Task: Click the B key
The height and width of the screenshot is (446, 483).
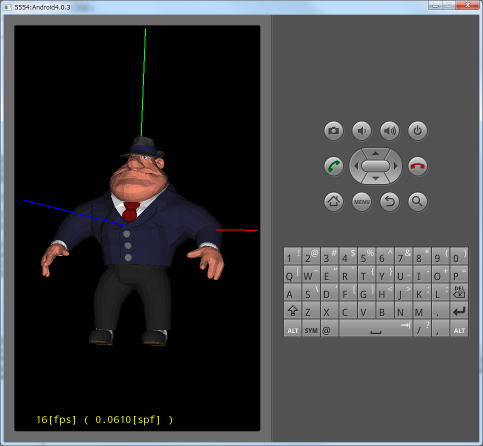Action: point(385,311)
